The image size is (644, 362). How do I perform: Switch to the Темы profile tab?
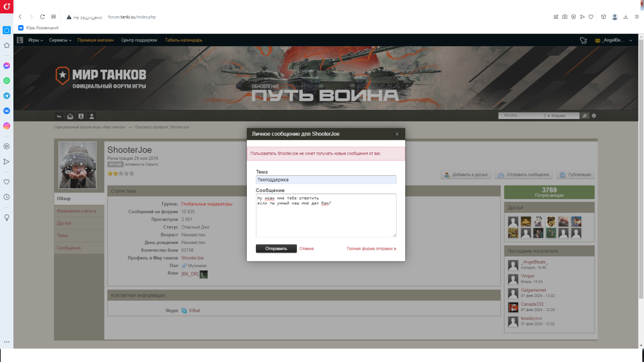click(79, 235)
